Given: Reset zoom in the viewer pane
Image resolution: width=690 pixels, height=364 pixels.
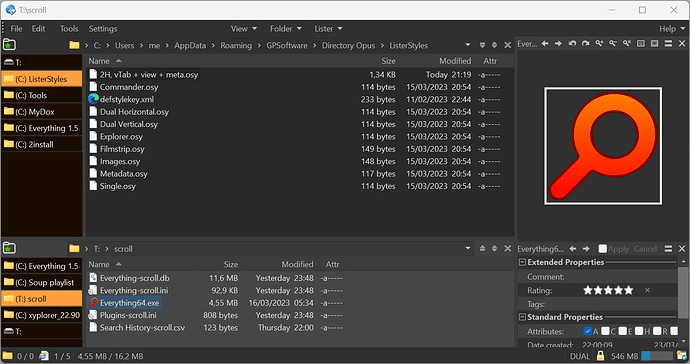Looking at the screenshot, I should pyautogui.click(x=627, y=43).
